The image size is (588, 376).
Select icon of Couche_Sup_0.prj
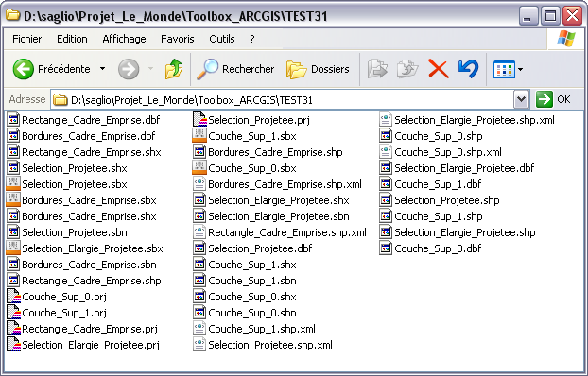(14, 297)
